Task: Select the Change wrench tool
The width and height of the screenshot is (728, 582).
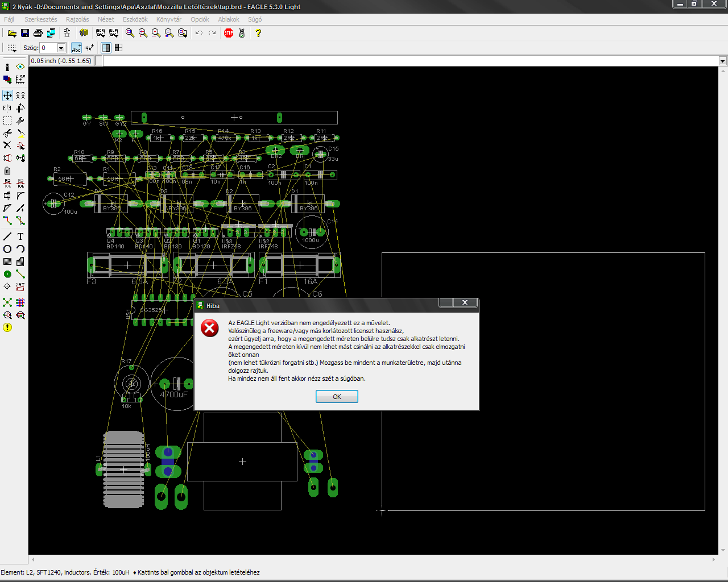Action: tap(20, 120)
